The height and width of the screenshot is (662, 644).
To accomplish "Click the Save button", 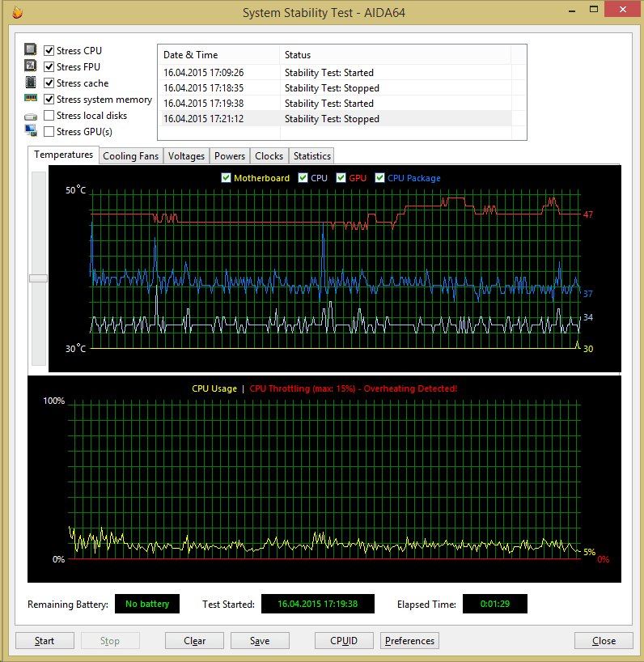I will tap(260, 640).
